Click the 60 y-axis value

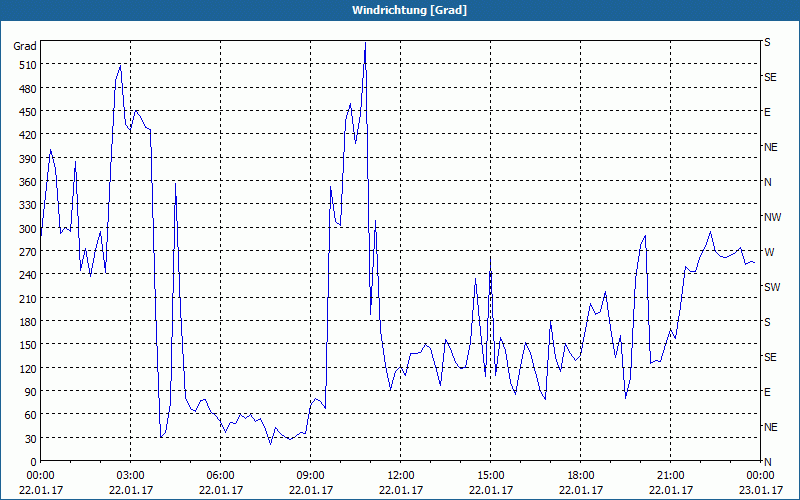click(x=30, y=415)
